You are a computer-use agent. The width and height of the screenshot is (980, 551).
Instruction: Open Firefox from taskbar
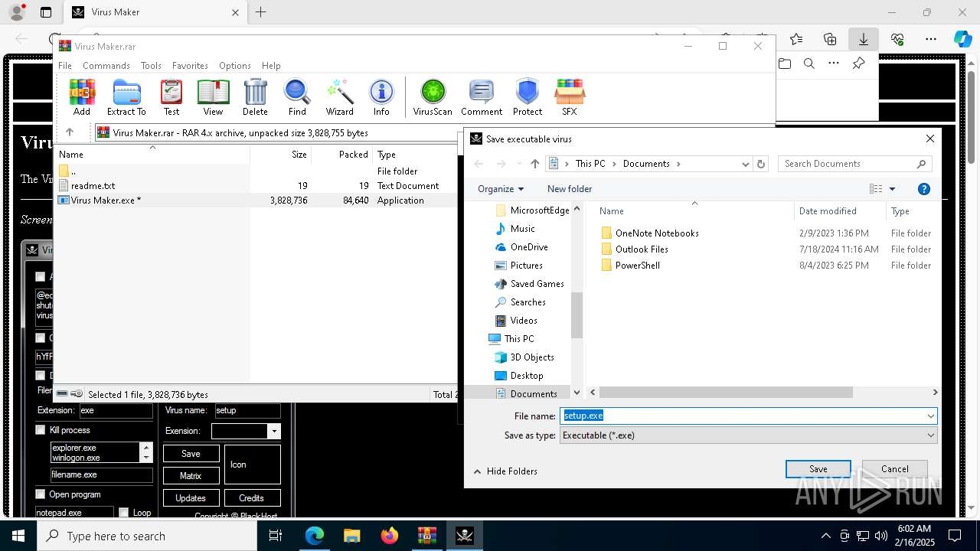click(390, 536)
